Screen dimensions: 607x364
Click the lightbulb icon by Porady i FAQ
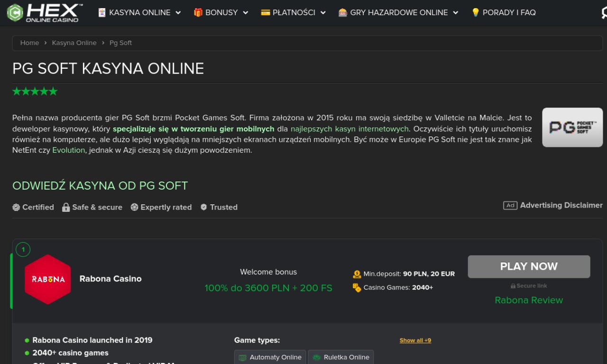click(476, 13)
